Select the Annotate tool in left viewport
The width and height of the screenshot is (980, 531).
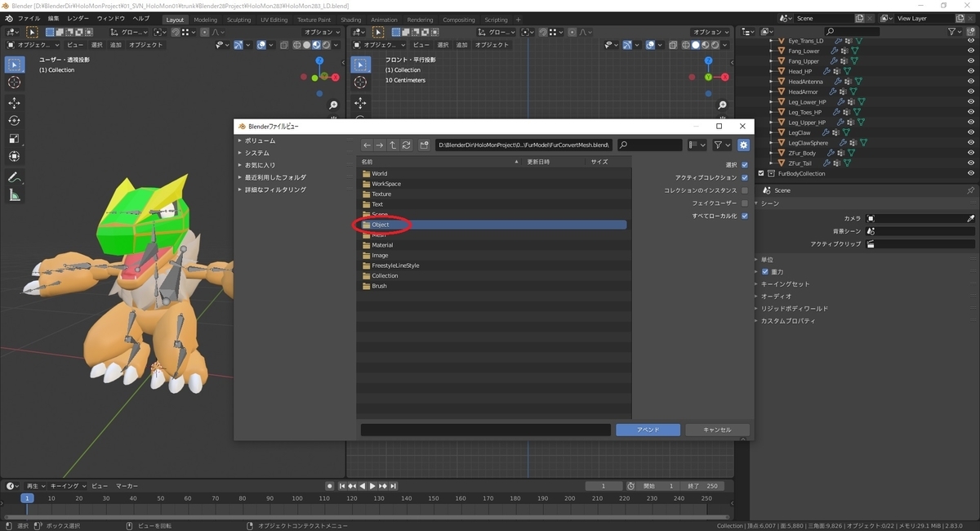(x=14, y=177)
